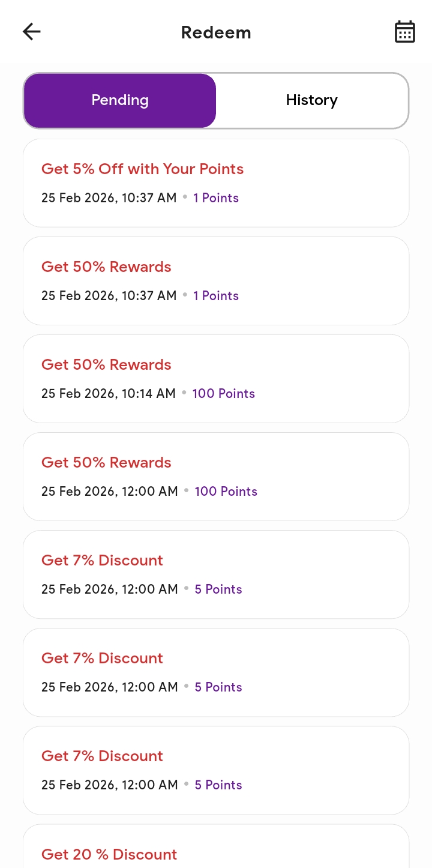Click the Get 5% Off with Your Points title
The height and width of the screenshot is (868, 432).
tap(143, 169)
